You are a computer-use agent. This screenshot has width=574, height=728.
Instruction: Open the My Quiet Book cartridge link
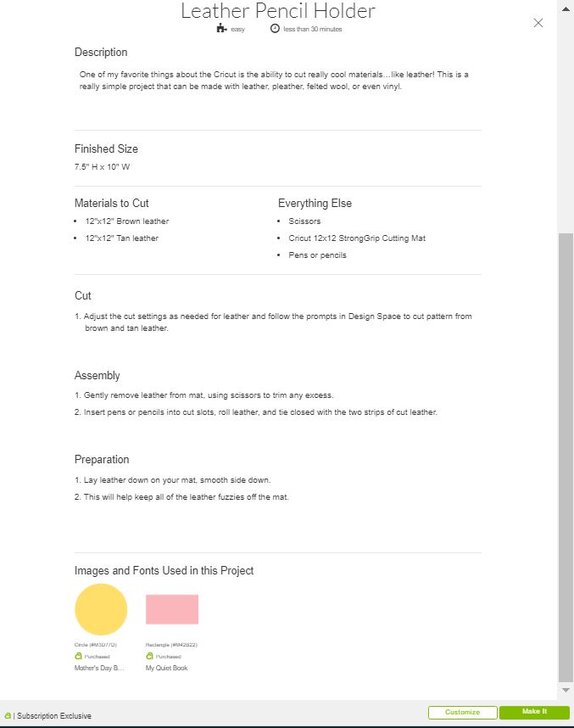[x=166, y=668]
